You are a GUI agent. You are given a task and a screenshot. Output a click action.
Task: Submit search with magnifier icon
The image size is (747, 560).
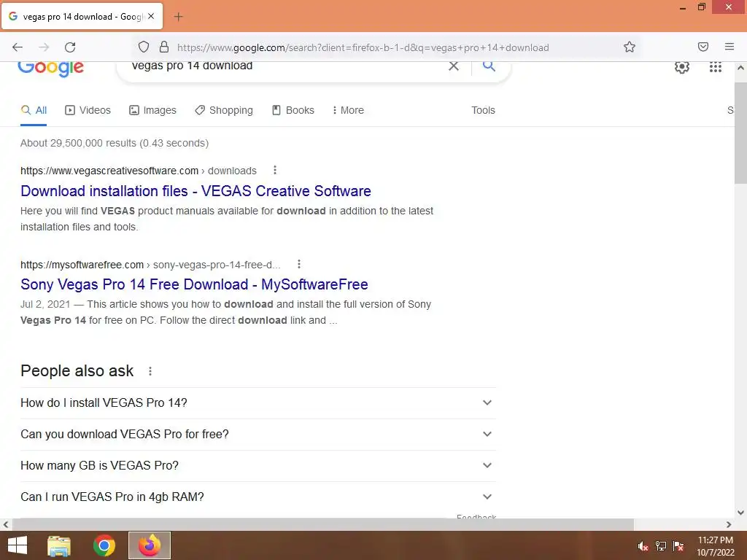coord(489,66)
